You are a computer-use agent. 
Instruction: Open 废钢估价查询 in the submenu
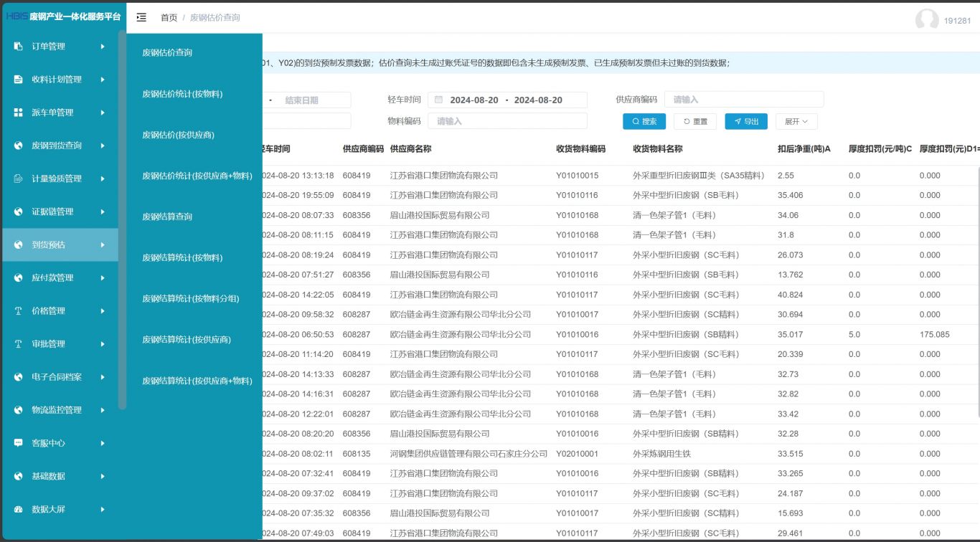(167, 52)
